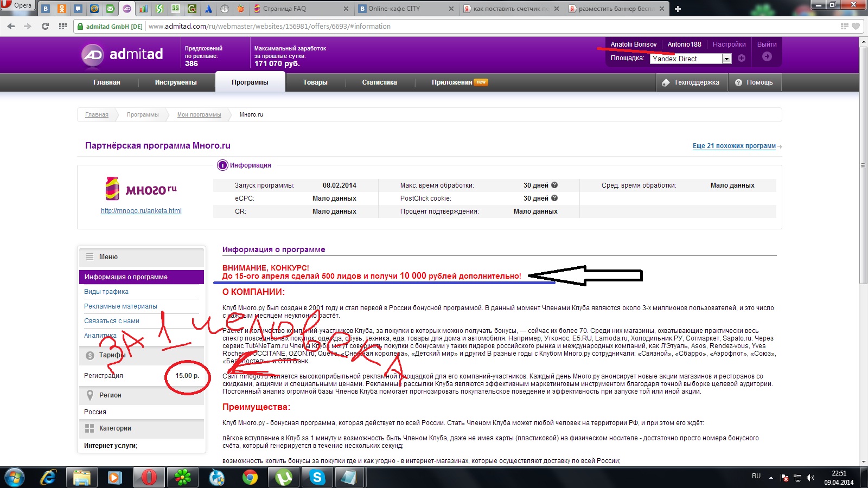Image resolution: width=868 pixels, height=488 pixels.
Task: Open the Статистика navigation item
Action: click(x=380, y=82)
